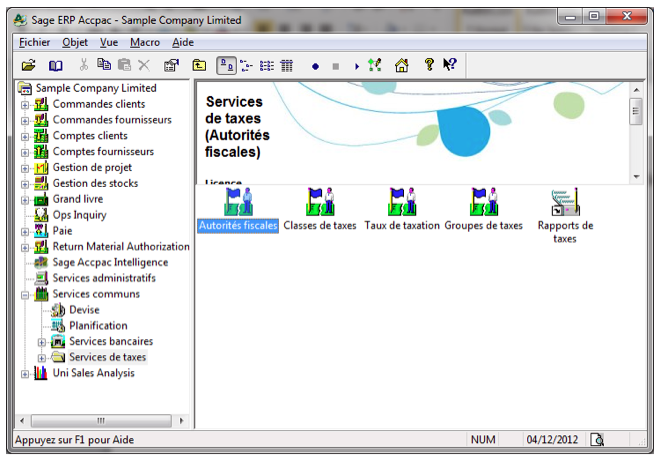Screen dimensions: 660x462
Task: Open the Groupes de taxes icon
Action: click(x=484, y=210)
